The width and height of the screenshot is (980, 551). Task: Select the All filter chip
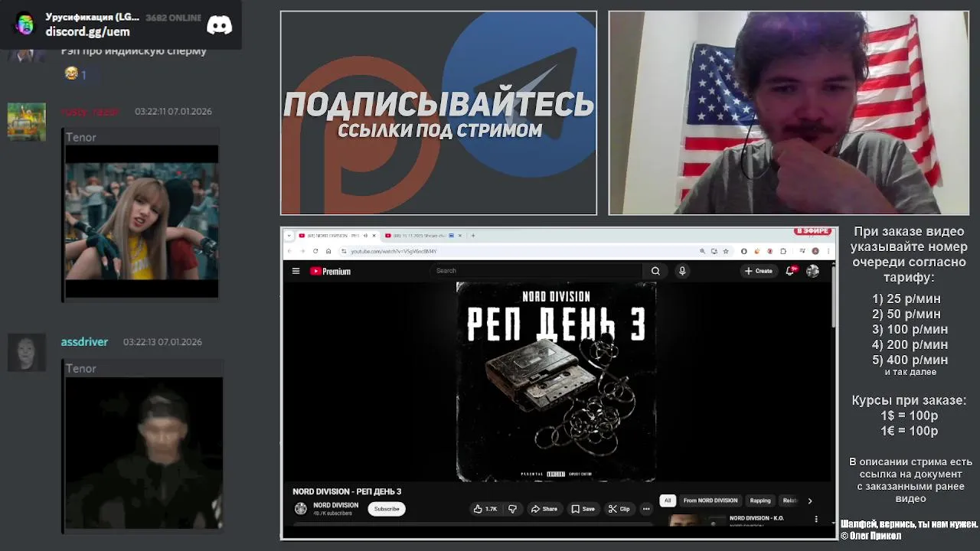click(x=668, y=500)
